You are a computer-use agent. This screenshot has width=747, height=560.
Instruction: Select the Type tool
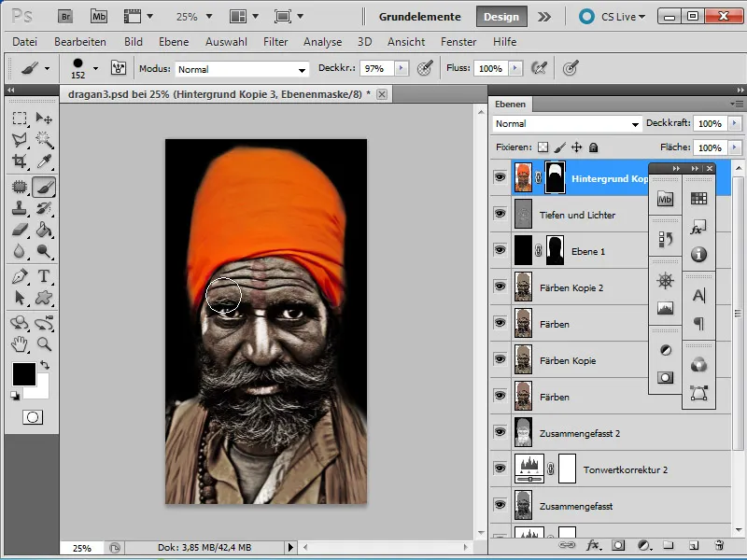44,276
